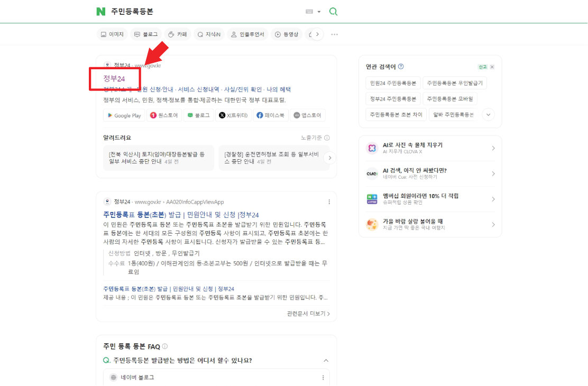Click the www.gov.kr URL on second result
This screenshot has height=386, width=588.
tap(148, 202)
